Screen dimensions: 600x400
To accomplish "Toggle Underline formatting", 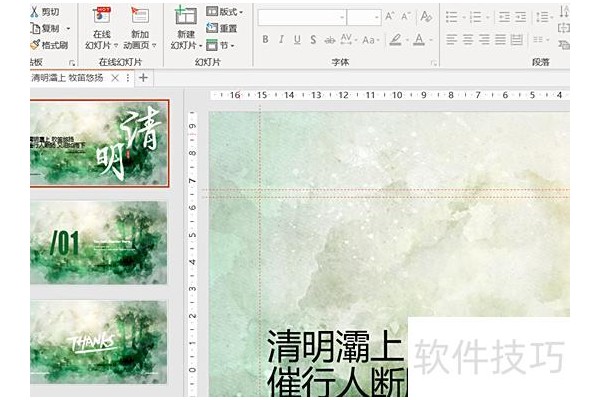I will click(x=297, y=39).
